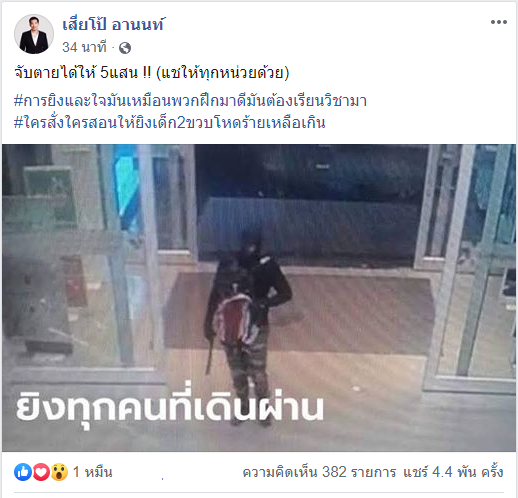This screenshot has height=498, width=518.
Task: Open the แชร์ 4.4 พัน ครั้ง shares list
Action: pos(453,472)
